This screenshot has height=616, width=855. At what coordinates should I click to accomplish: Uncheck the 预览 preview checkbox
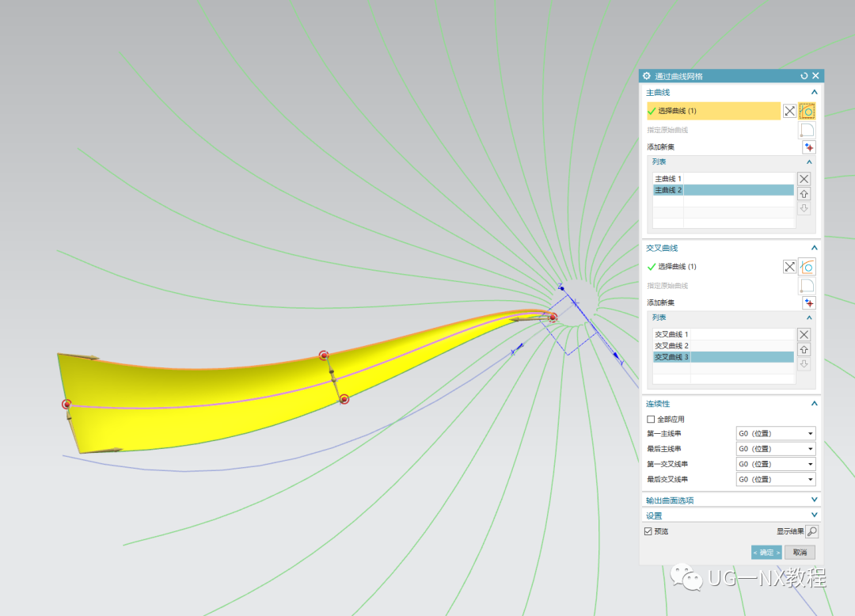click(648, 531)
